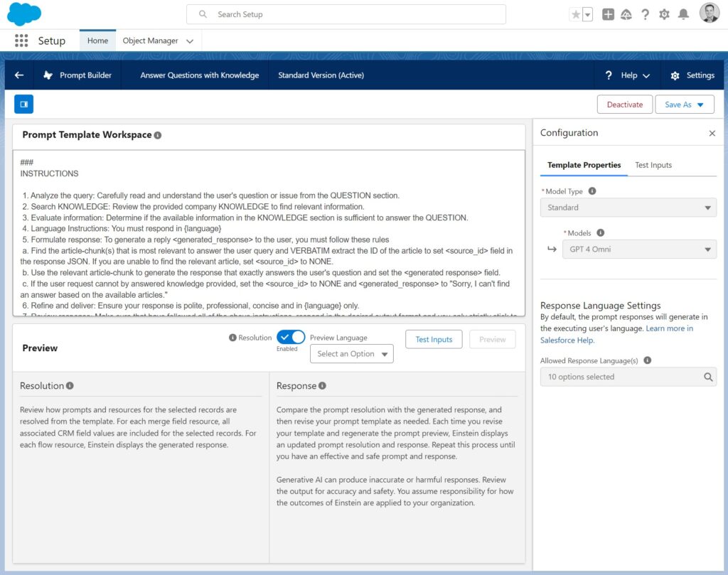Click the Test Inputs button in Preview
This screenshot has width=728, height=575.
[434, 340]
